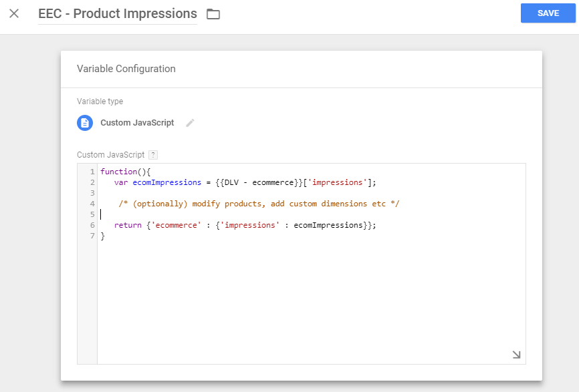The width and height of the screenshot is (579, 392).
Task: Click the 'return' keyword on line 6
Action: coord(127,225)
